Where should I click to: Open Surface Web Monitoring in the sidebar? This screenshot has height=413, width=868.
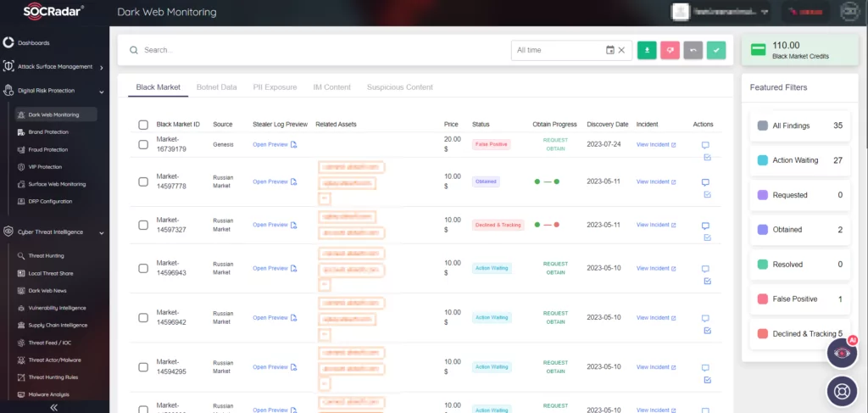click(x=57, y=184)
